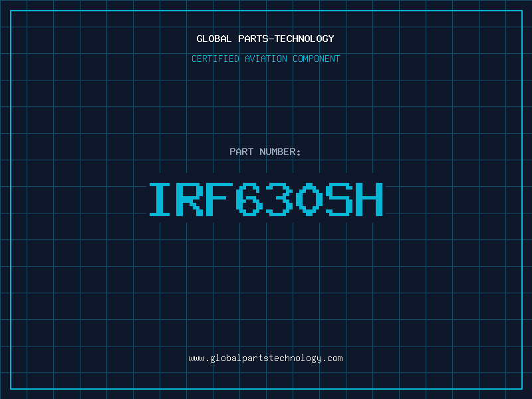Select the word COMPONENT in the subtitle
Image resolution: width=532 pixels, height=399 pixels.
pyautogui.click(x=315, y=59)
